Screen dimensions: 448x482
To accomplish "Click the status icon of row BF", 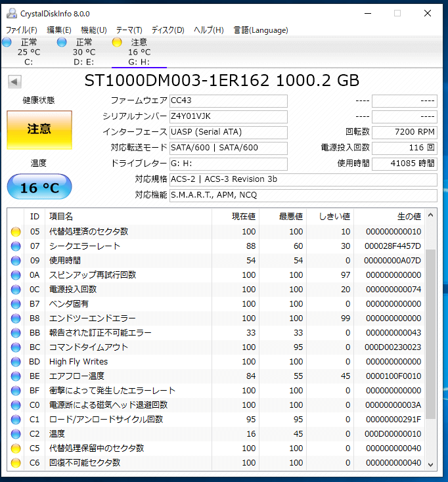I will (x=16, y=391).
